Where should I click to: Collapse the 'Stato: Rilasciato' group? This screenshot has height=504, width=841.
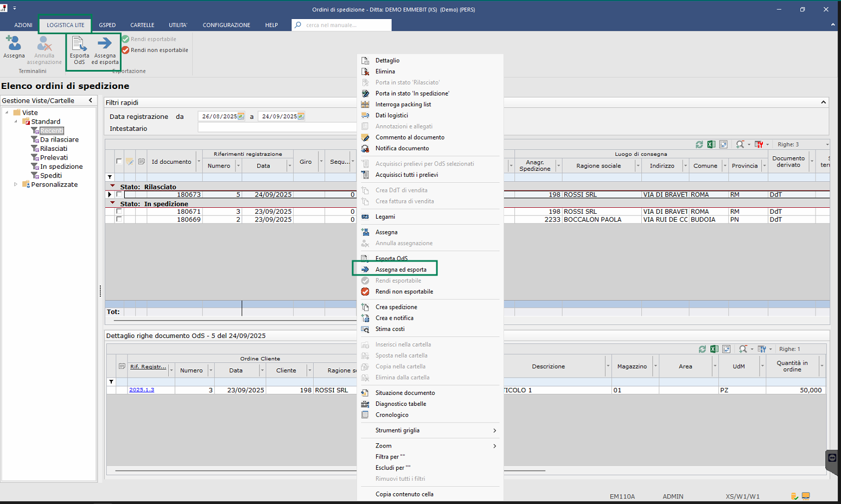pyautogui.click(x=112, y=186)
